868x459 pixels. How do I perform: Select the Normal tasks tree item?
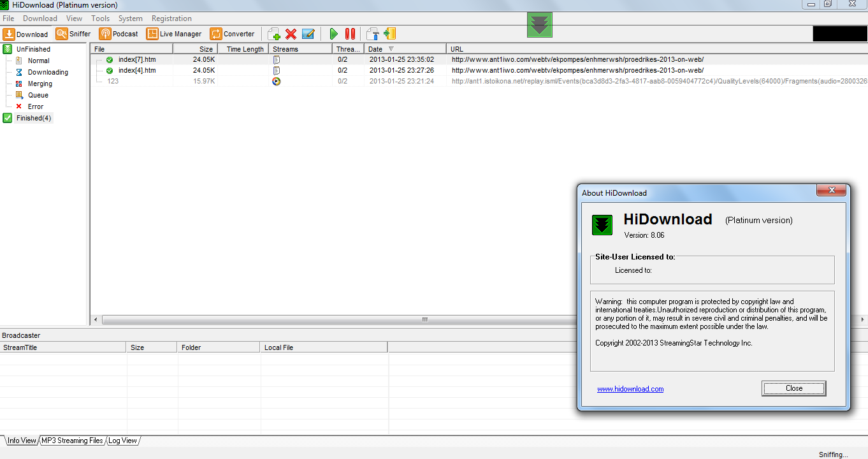point(38,61)
